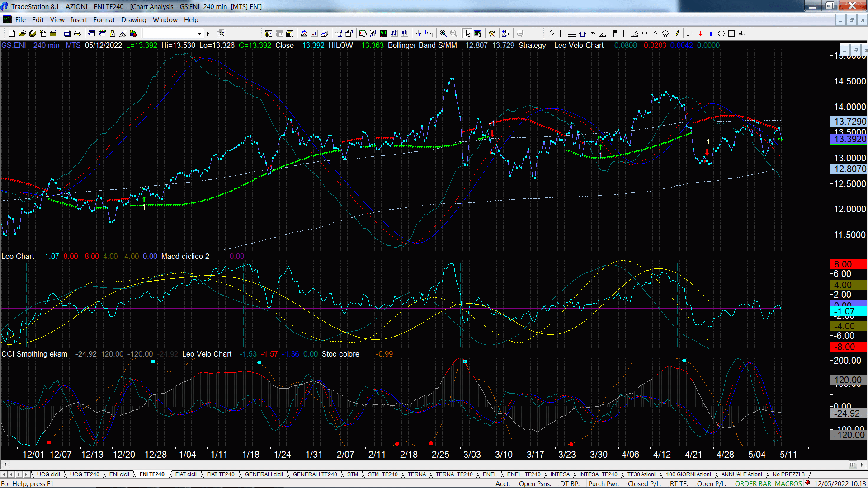
Task: Switch to the ANNUALE Azioni tab
Action: pos(741,474)
